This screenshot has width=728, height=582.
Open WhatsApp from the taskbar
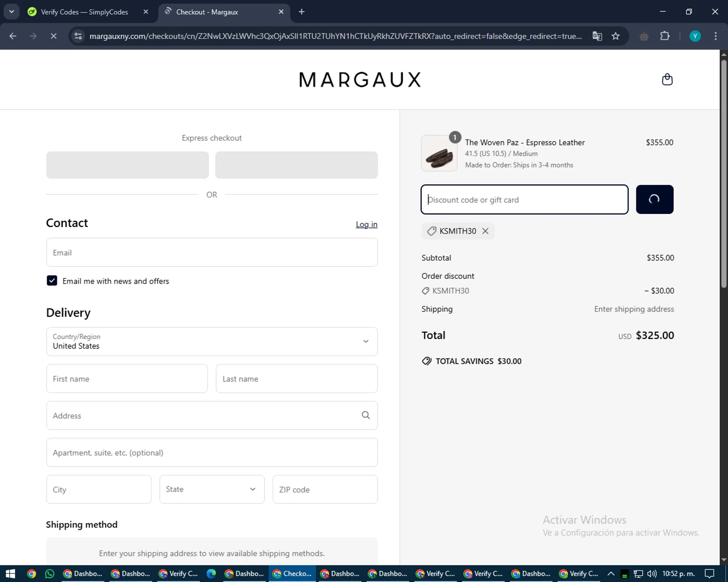(50, 574)
